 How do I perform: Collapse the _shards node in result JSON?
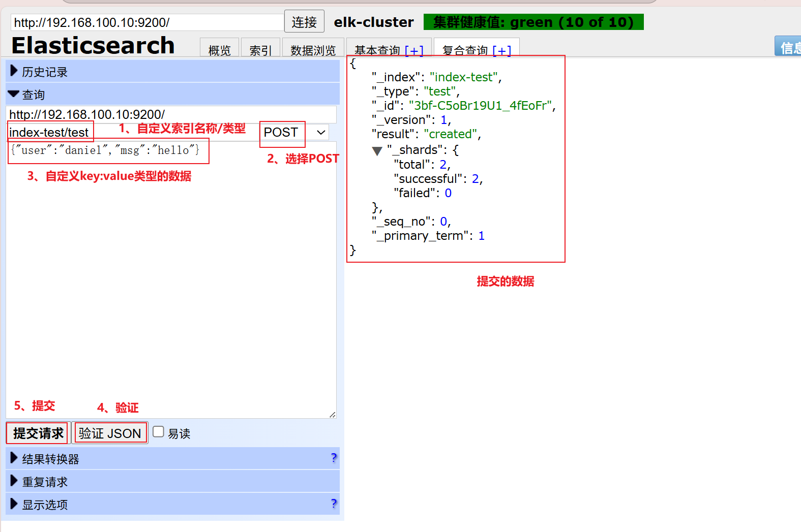tap(377, 151)
